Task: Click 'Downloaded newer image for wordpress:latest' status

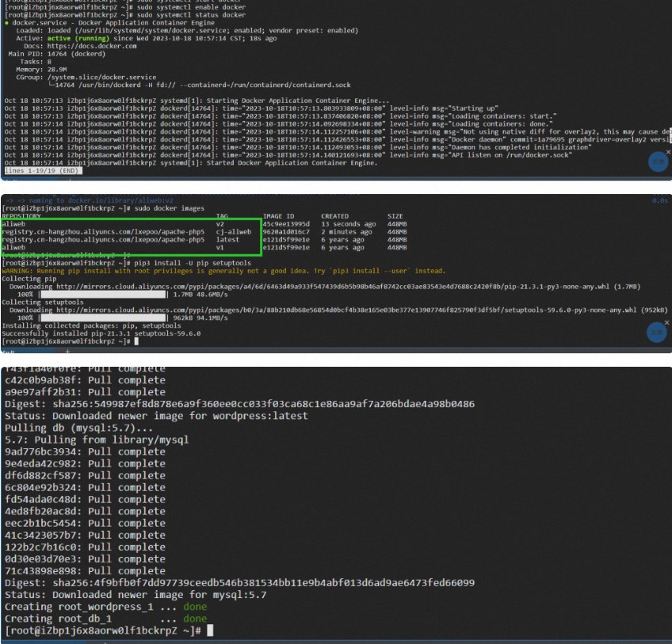Action: tap(180, 416)
